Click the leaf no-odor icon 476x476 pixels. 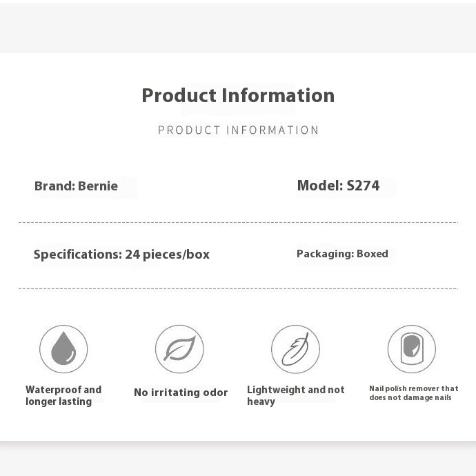coord(179,349)
